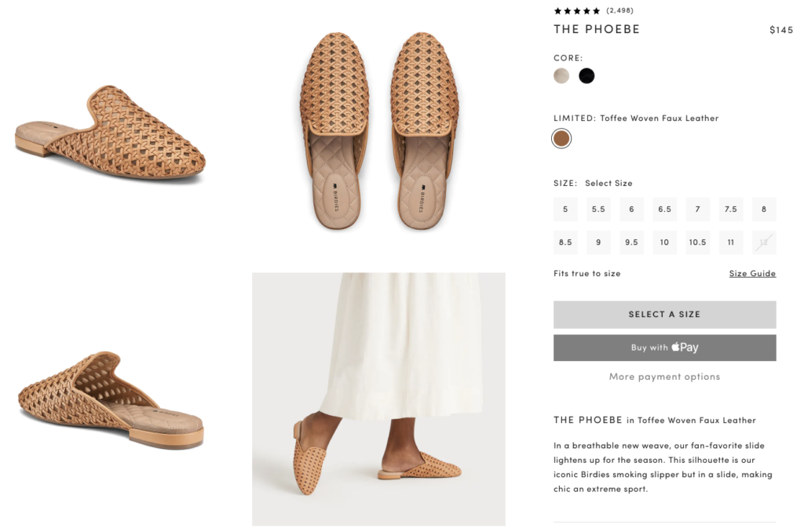Open the Size Guide link

tap(752, 274)
